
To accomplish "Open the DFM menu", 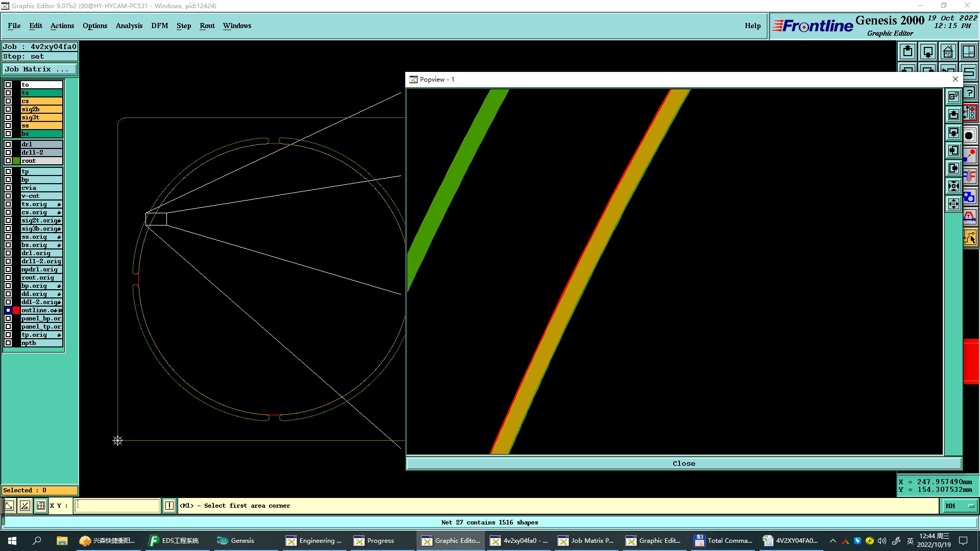I will click(160, 26).
